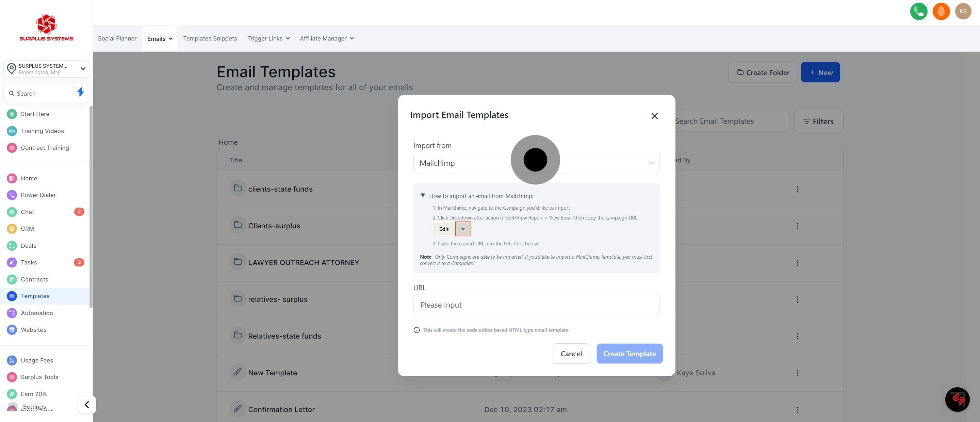This screenshot has width=980, height=422.
Task: Close the Import Email Templates dialog
Action: pyautogui.click(x=654, y=116)
